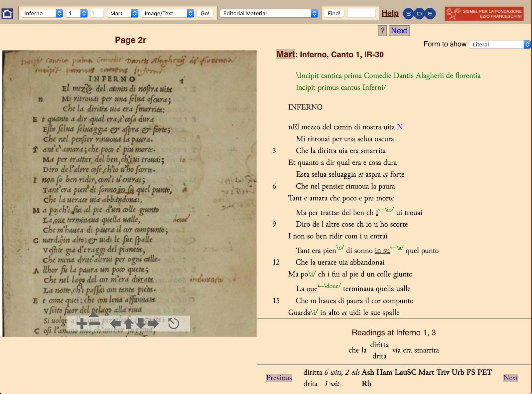Screen dimensions: 532x394
Task: Open the Mart witness dropdown
Action: pyautogui.click(x=122, y=13)
